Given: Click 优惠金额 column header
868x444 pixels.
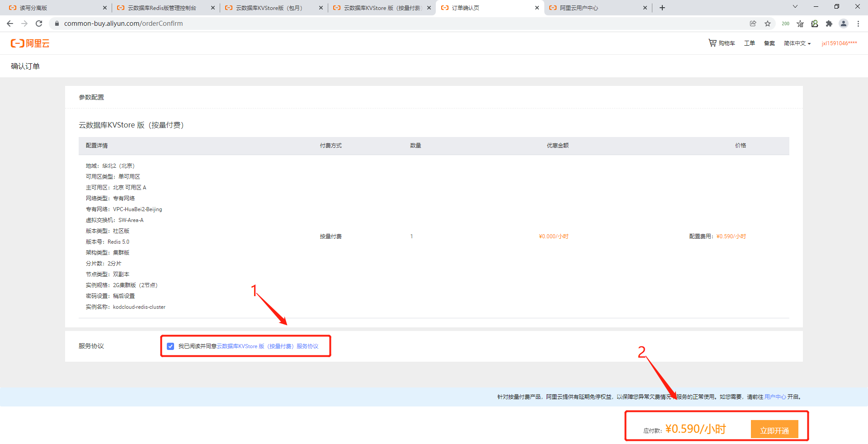Looking at the screenshot, I should click(x=558, y=146).
